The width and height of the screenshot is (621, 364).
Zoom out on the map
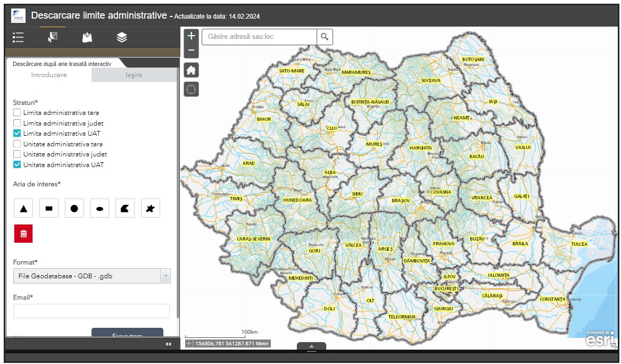point(192,51)
